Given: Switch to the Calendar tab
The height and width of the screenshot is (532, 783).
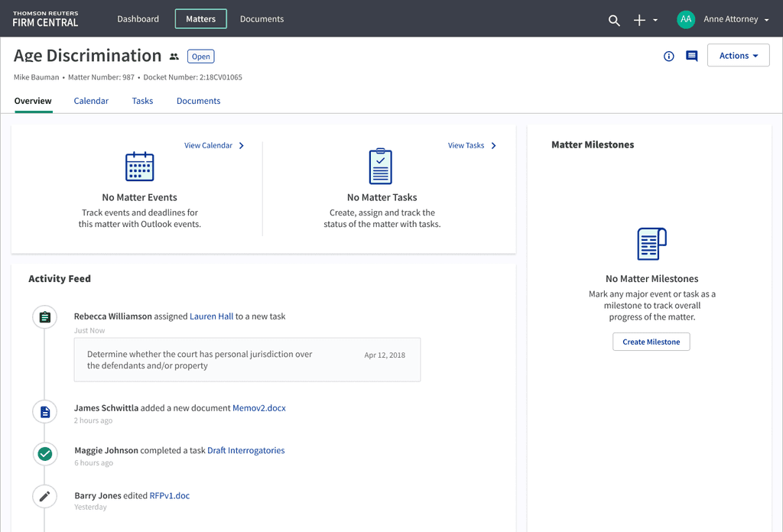Looking at the screenshot, I should coord(91,101).
